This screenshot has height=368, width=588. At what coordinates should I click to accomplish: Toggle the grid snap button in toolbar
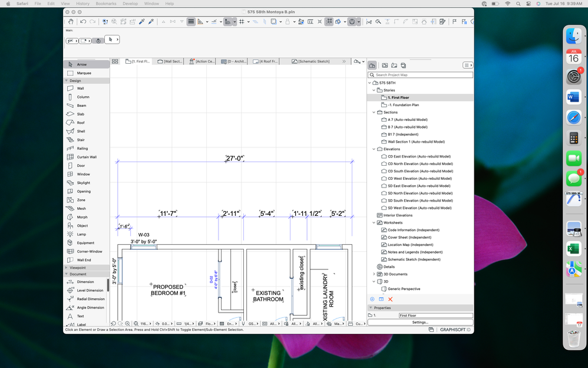pyautogui.click(x=242, y=22)
